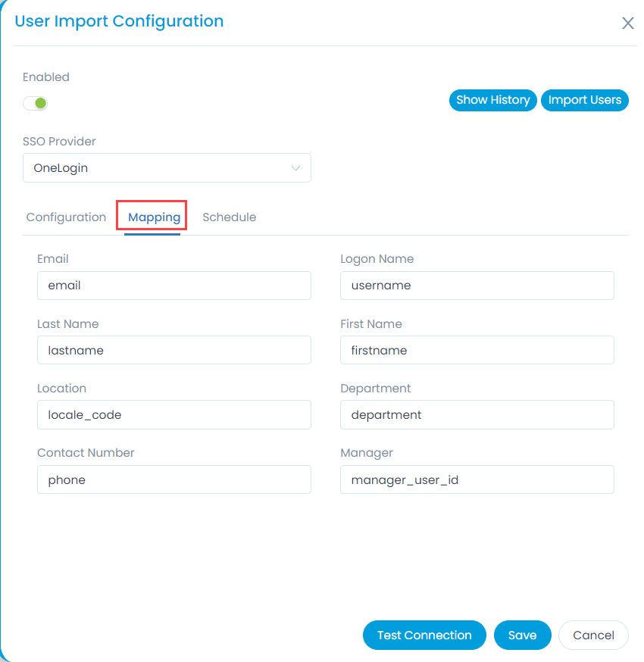Edit the Manager field manager_user_id
The width and height of the screenshot is (644, 662).
tap(477, 479)
